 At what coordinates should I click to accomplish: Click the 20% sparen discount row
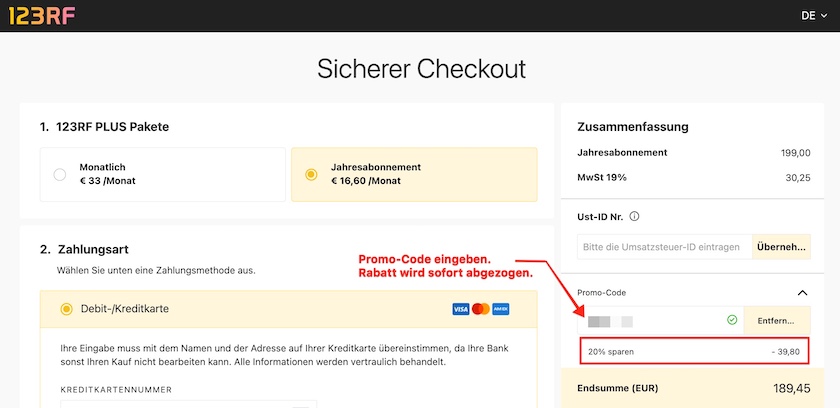[694, 352]
